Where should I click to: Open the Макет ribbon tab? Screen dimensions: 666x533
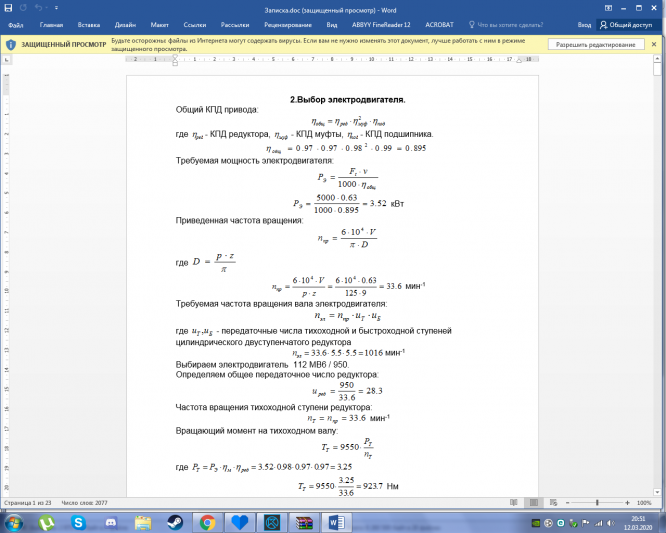point(159,25)
